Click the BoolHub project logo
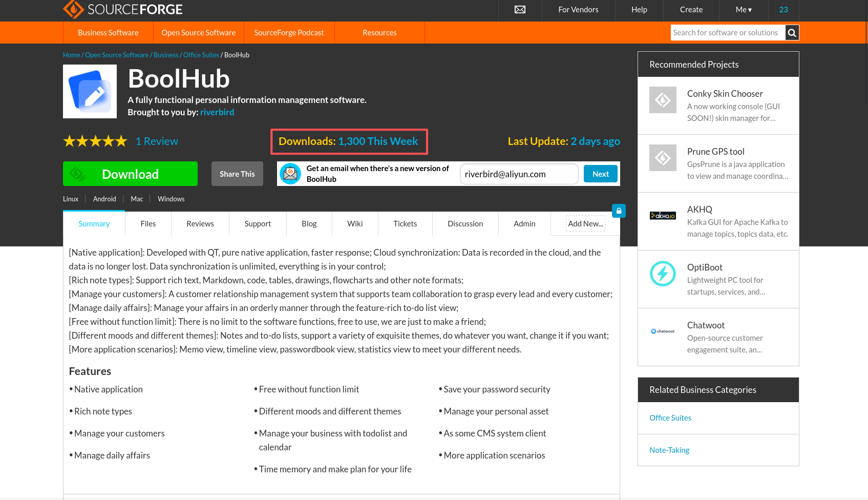868x500 pixels. (90, 91)
